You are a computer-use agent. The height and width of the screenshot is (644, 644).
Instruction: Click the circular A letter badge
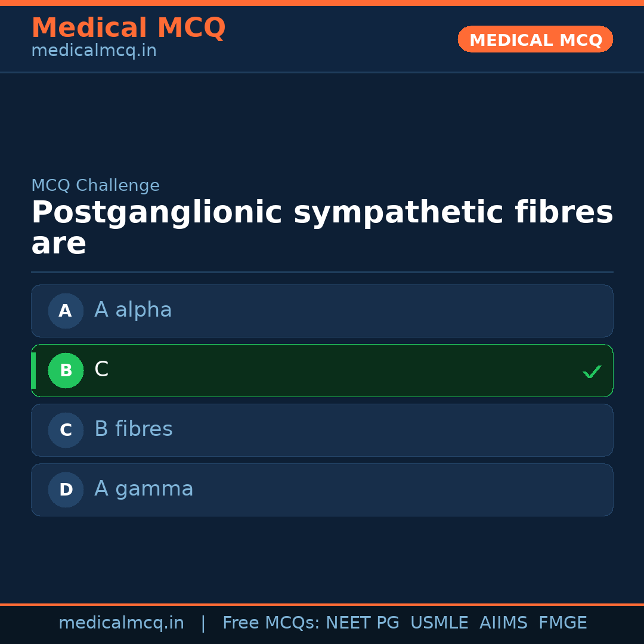tap(66, 311)
